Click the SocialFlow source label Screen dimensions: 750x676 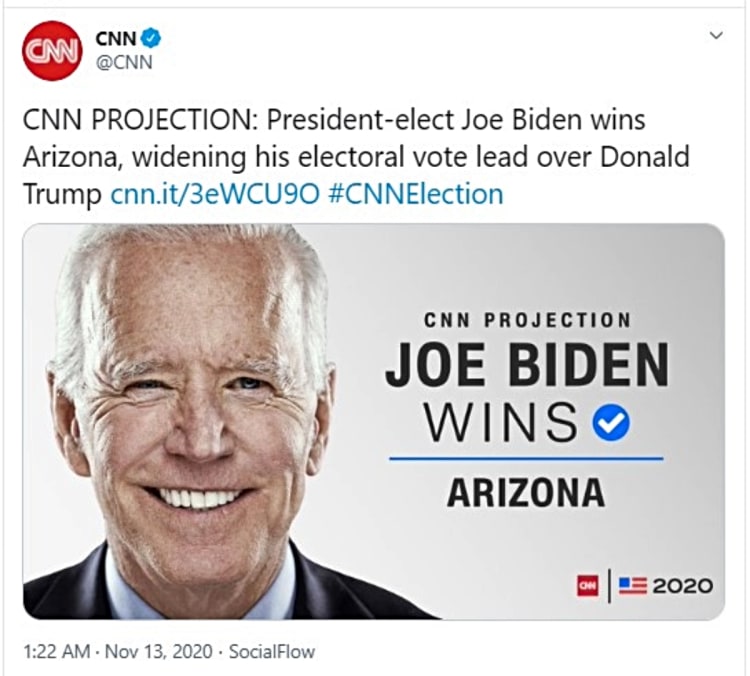(272, 652)
